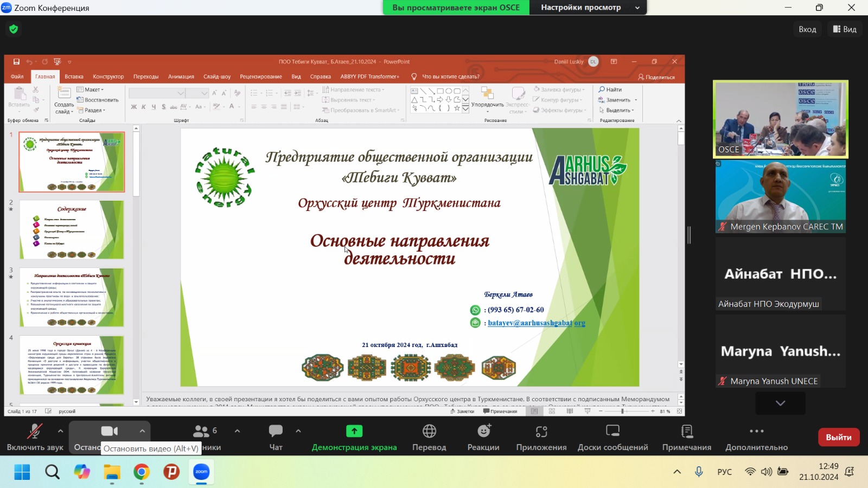868x488 pixels.
Task: Open Настройки просмотра dropdown
Action: click(x=588, y=8)
